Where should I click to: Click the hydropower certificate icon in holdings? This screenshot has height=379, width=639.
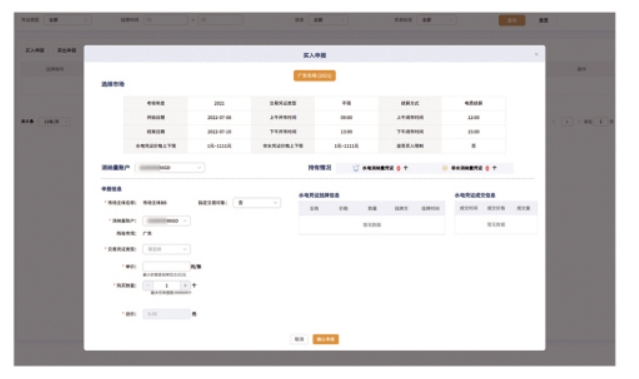tap(356, 168)
